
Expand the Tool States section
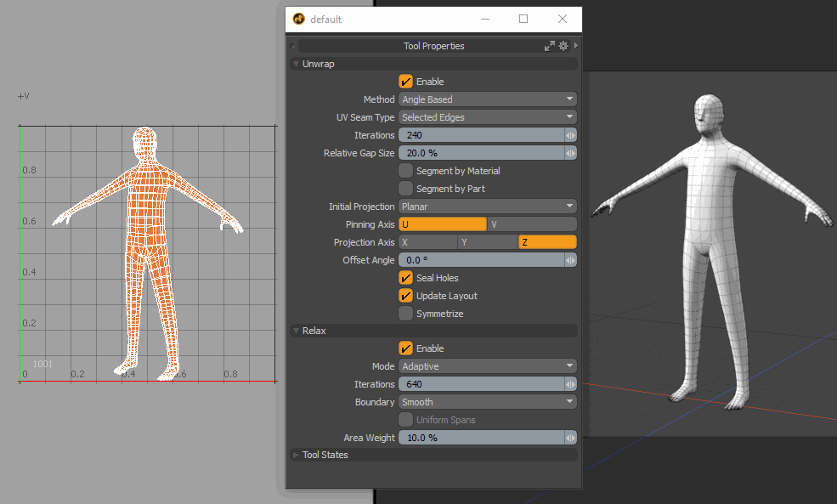click(296, 455)
